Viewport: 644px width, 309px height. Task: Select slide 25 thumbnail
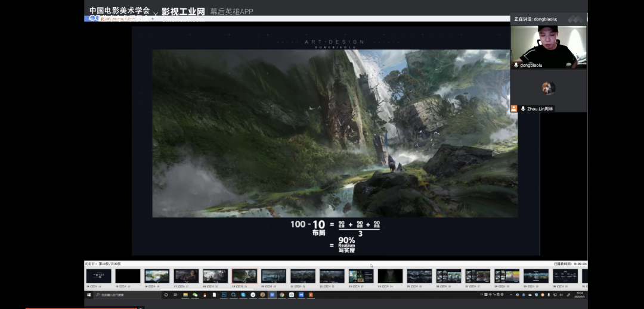coord(419,276)
